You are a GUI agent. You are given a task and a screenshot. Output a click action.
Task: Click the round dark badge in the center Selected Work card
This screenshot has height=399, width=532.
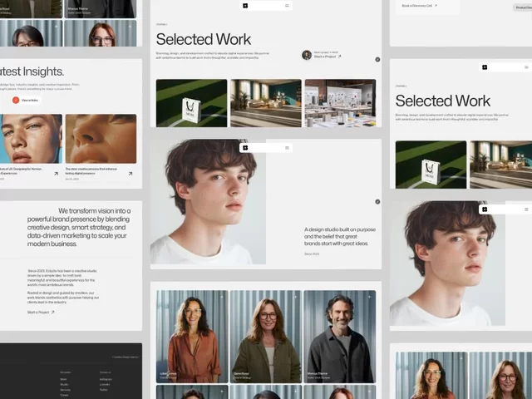377,59
